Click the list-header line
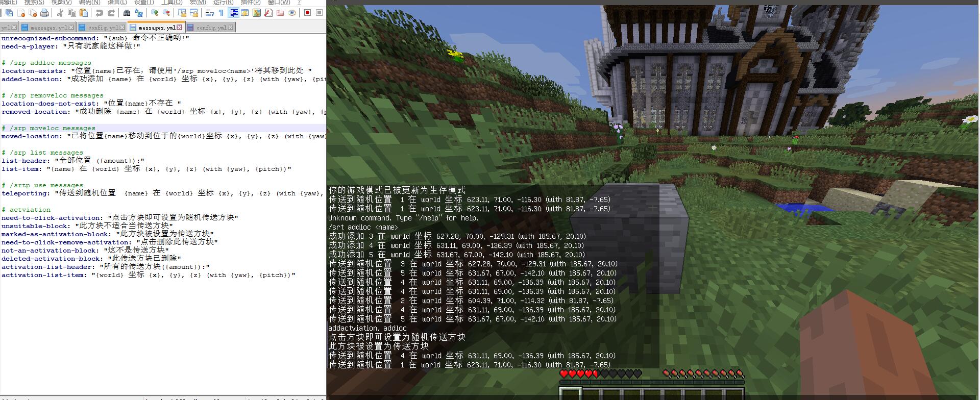Viewport: 980px width, 400px height. coord(73,161)
